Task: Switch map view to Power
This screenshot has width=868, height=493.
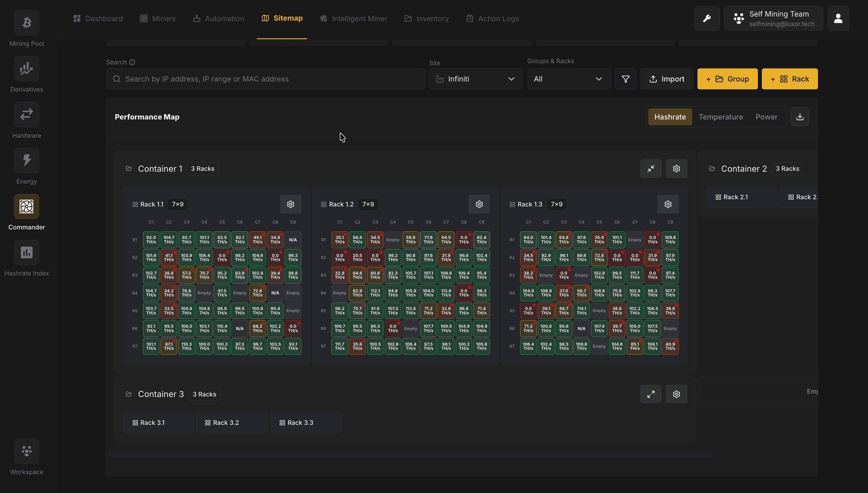Action: tap(766, 117)
